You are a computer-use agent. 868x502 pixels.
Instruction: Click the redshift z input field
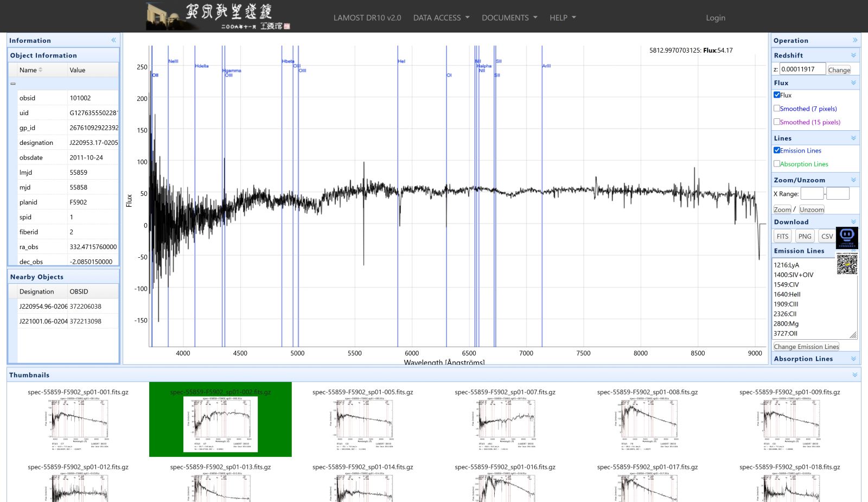pyautogui.click(x=803, y=69)
